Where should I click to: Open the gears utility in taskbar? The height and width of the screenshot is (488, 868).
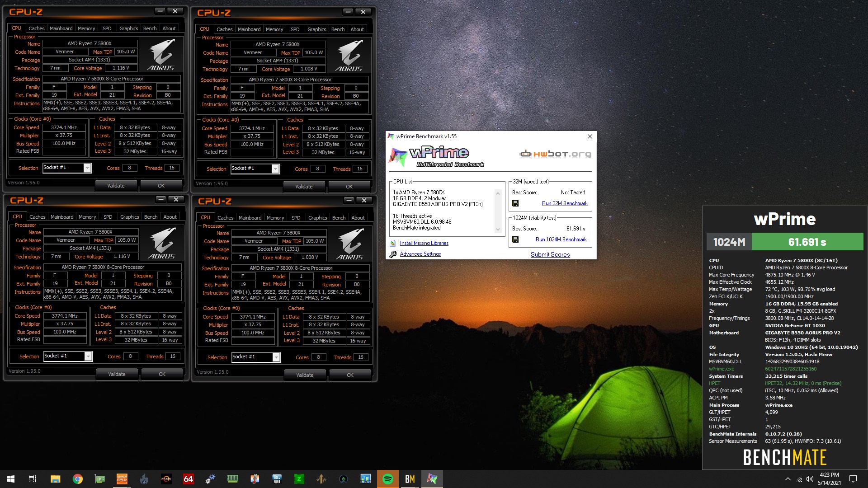[210, 479]
